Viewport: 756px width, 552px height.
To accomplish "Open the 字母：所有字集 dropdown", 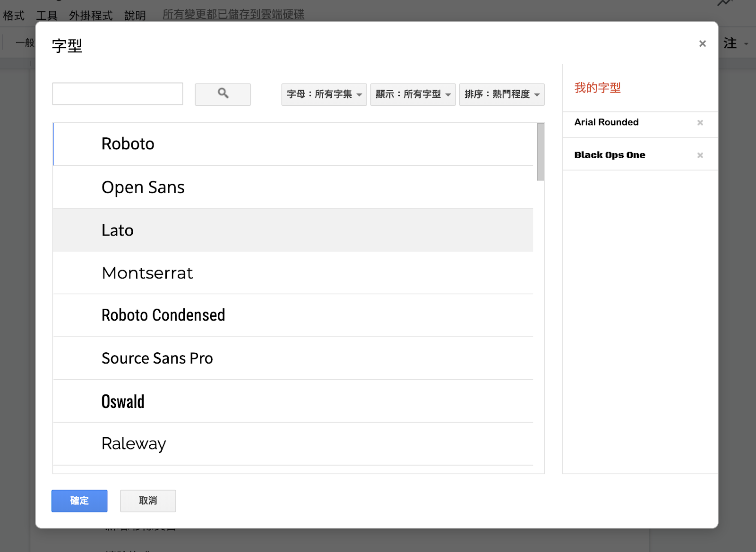I will [x=324, y=94].
